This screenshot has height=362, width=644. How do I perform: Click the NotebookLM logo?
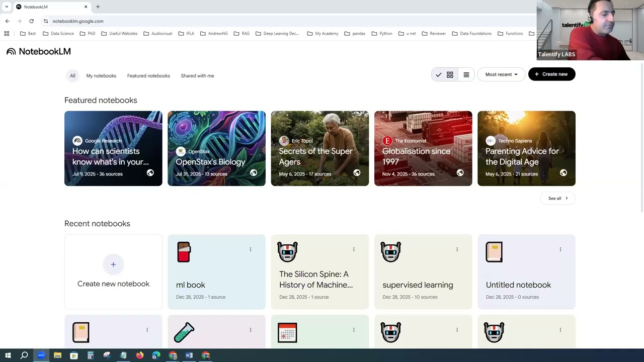point(39,51)
